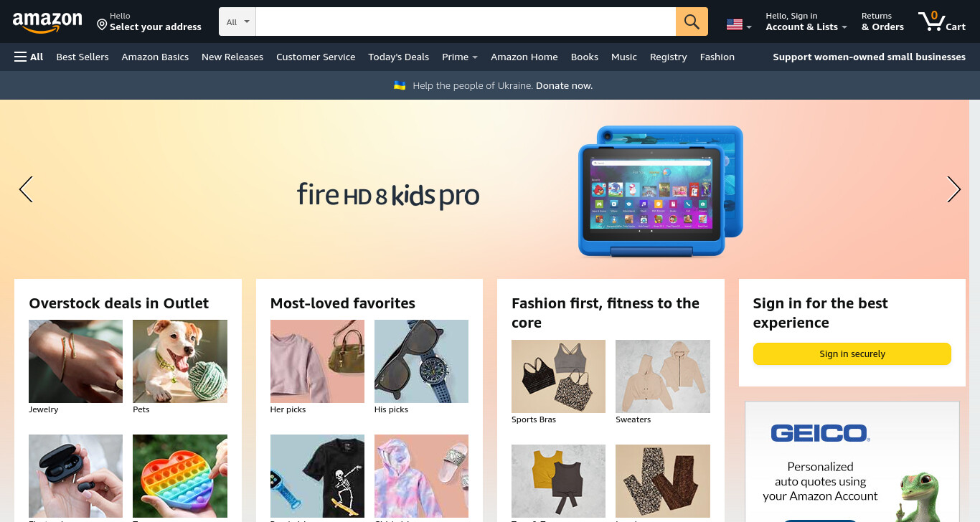Select Best Sellers in navigation bar
980x522 pixels.
(x=83, y=57)
